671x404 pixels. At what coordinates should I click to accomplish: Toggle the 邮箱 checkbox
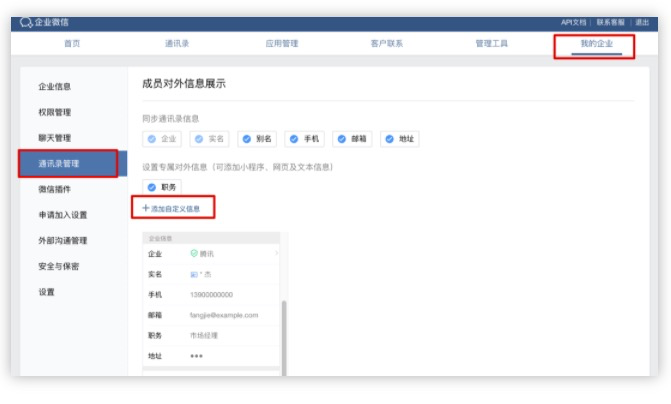pos(340,139)
